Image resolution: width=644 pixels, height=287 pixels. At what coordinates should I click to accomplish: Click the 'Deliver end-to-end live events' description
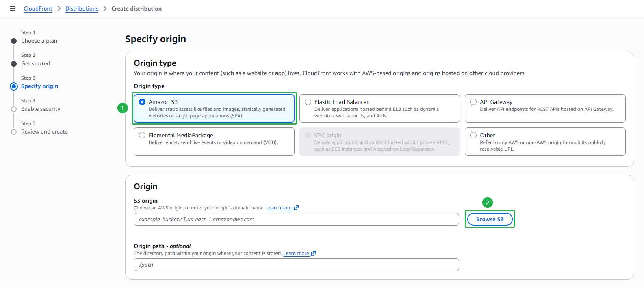pyautogui.click(x=213, y=142)
